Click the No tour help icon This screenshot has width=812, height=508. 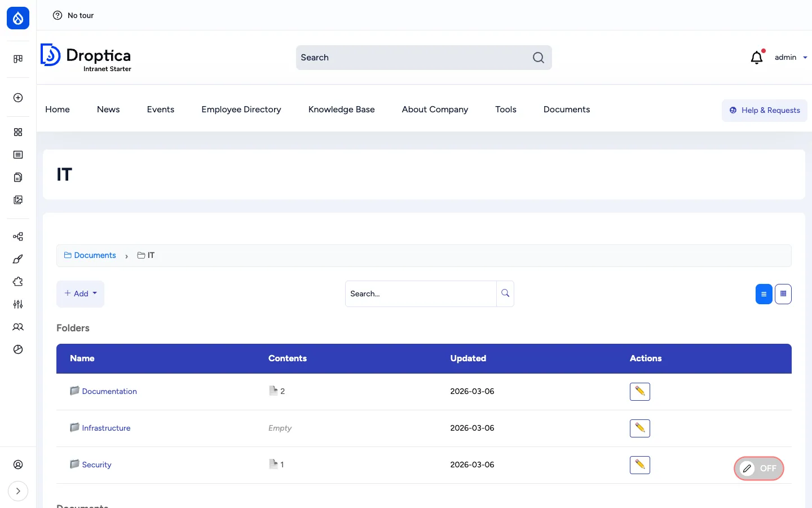(58, 15)
